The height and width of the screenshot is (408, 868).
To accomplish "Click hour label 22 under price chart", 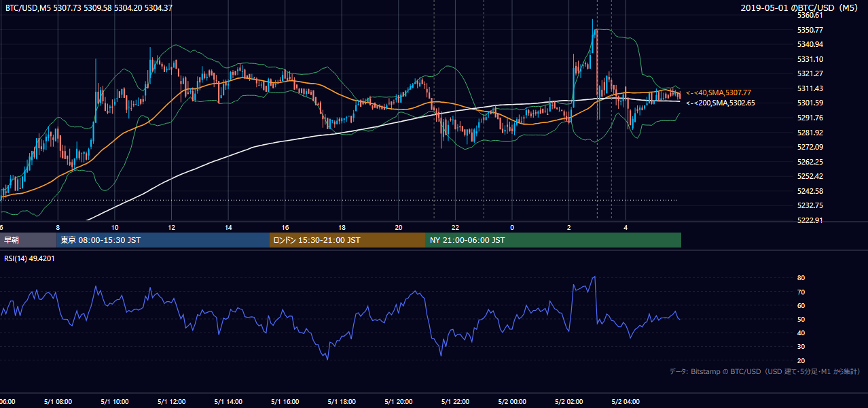I will point(456,227).
